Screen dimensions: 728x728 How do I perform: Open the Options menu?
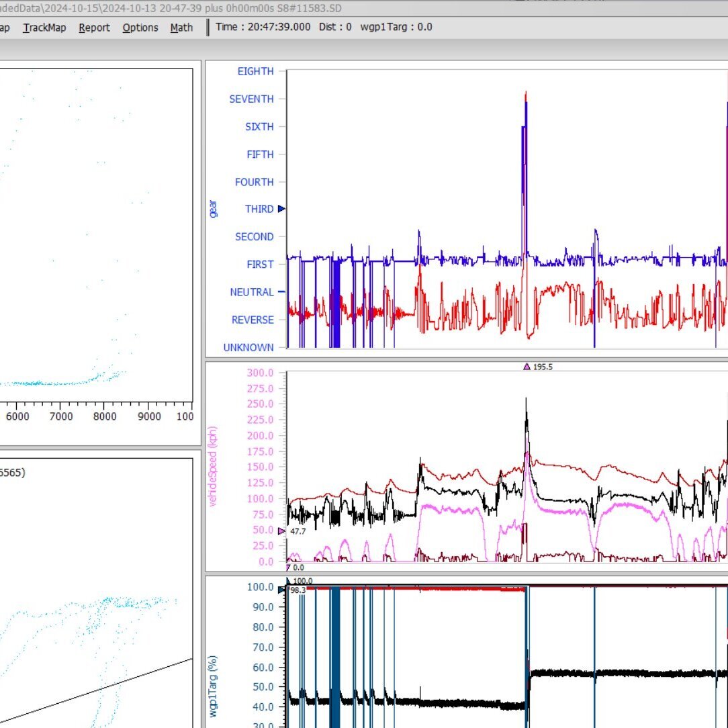click(140, 28)
